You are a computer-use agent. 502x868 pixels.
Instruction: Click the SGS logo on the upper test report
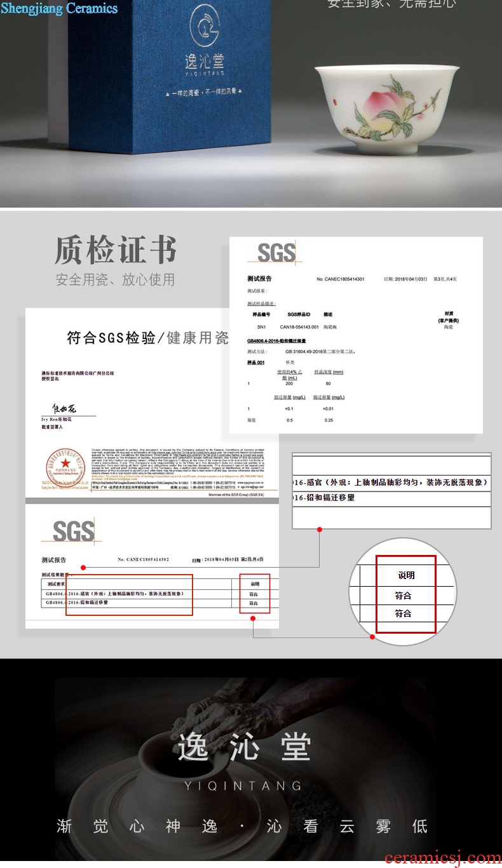276,253
